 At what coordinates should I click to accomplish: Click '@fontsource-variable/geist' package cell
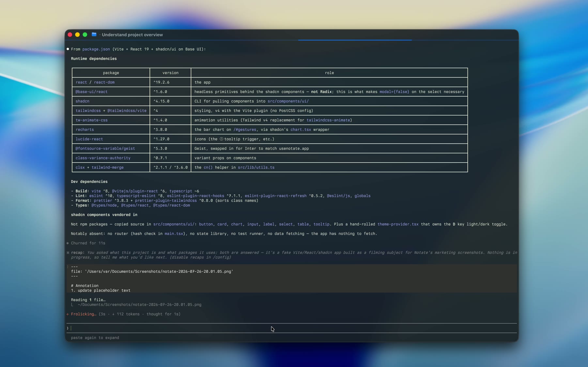pyautogui.click(x=105, y=149)
